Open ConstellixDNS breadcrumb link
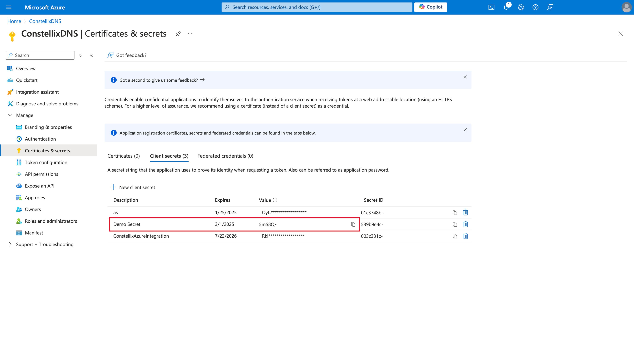This screenshot has width=634, height=364. pos(45,21)
